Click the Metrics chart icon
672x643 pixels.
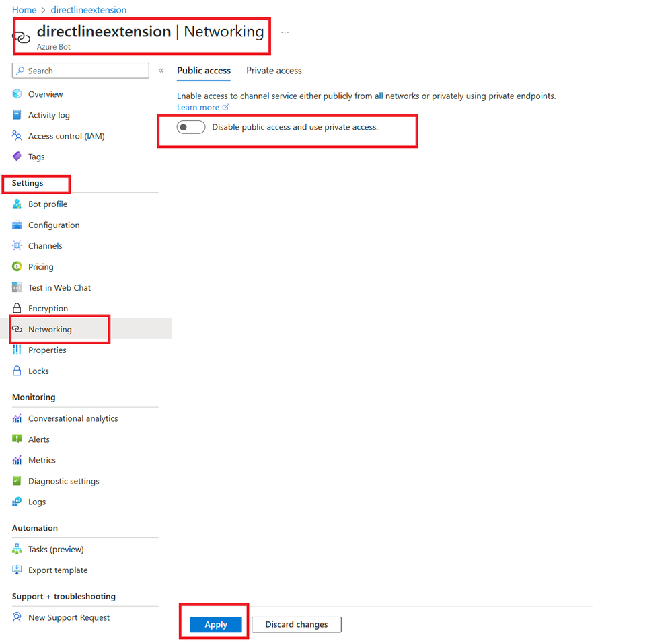tap(17, 460)
